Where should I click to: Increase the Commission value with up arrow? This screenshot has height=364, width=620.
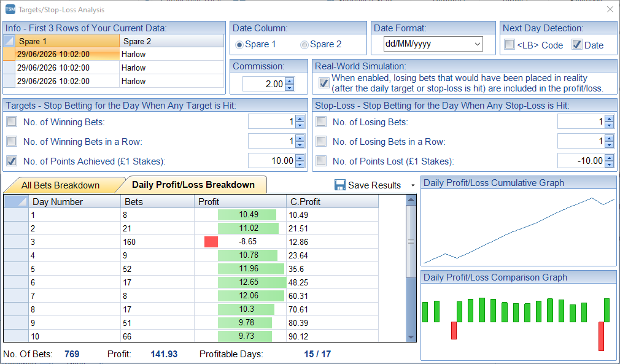pyautogui.click(x=290, y=80)
